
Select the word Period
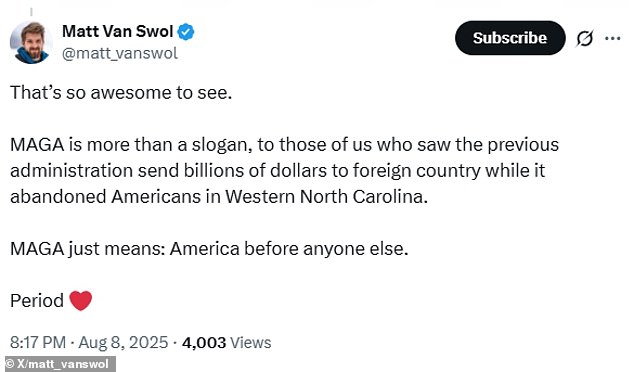pos(37,301)
